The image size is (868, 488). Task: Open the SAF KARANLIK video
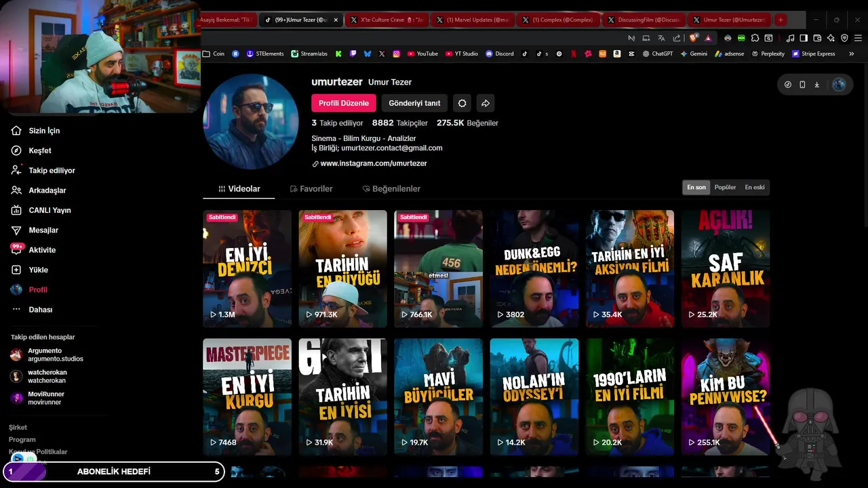(x=726, y=268)
